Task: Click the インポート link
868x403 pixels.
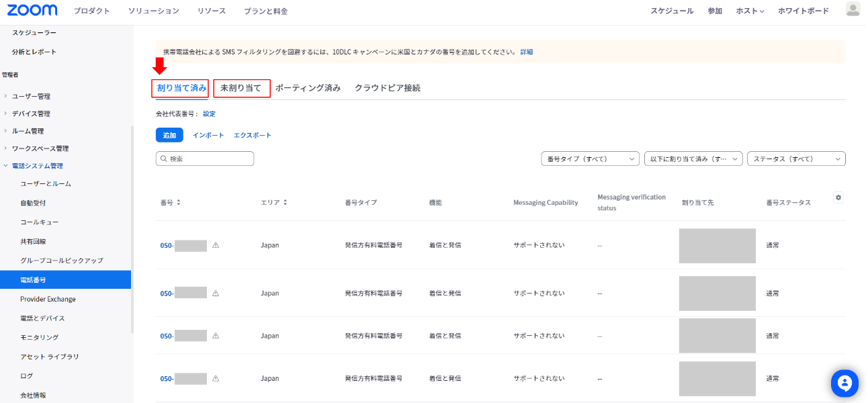Action: click(x=208, y=135)
